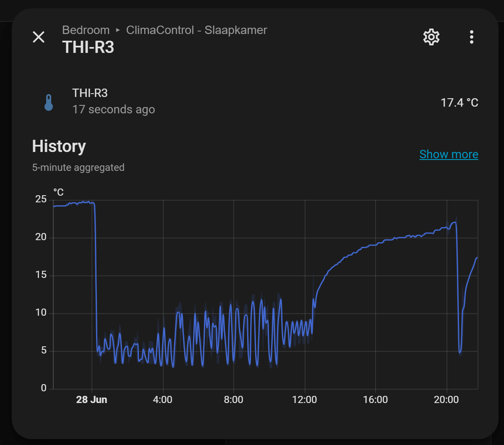Click the 4:00 x-axis time label
504x445 pixels.
pos(163,400)
